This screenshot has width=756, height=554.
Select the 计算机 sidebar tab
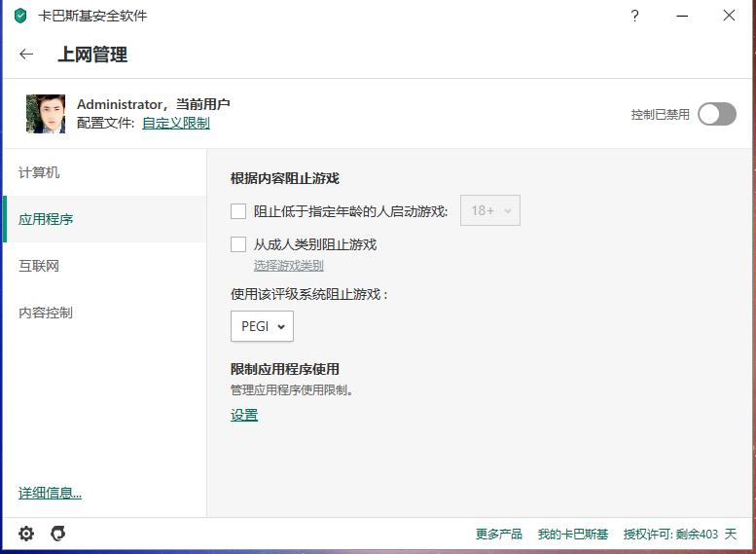pos(105,172)
